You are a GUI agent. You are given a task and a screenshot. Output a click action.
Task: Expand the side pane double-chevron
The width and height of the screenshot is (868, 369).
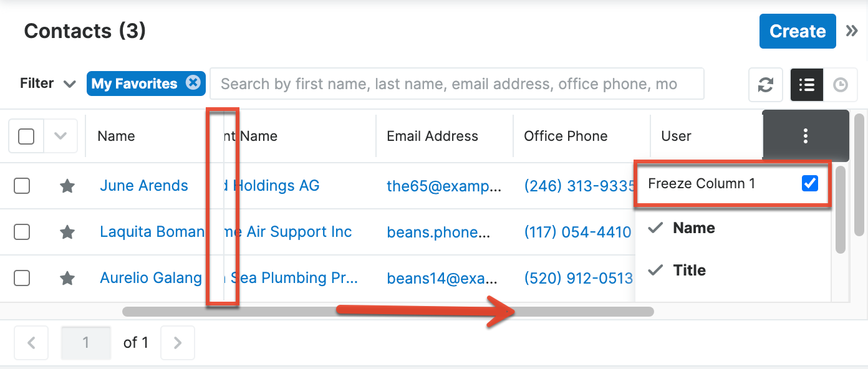pyautogui.click(x=852, y=31)
